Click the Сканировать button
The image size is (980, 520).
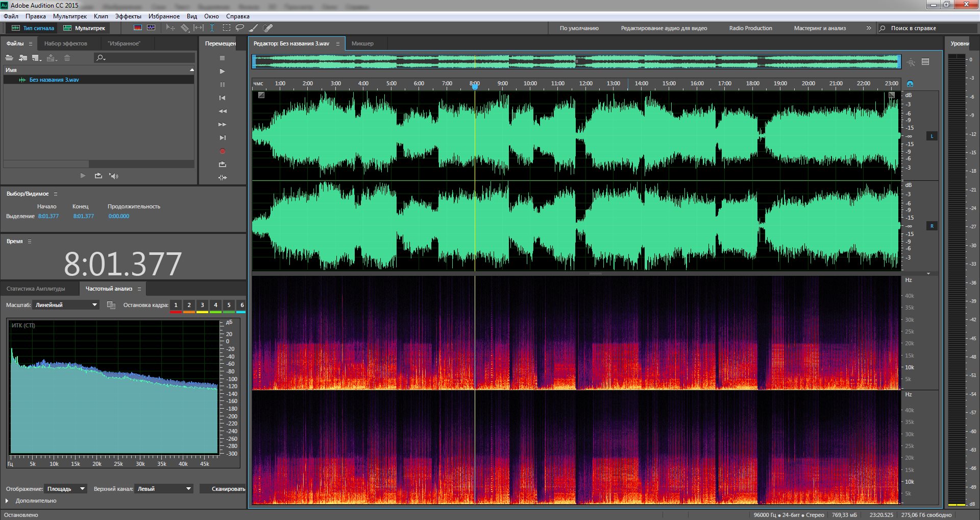[x=228, y=489]
